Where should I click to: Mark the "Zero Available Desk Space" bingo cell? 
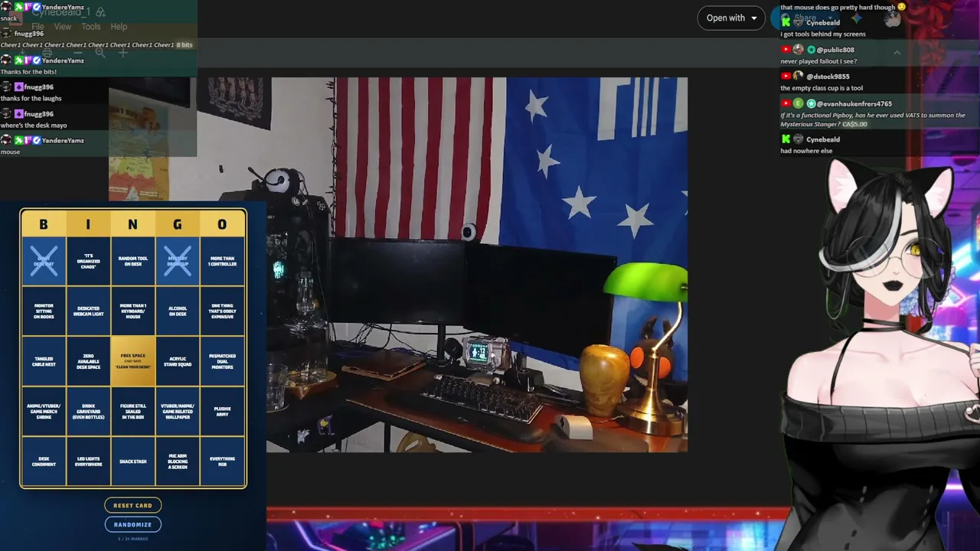(88, 360)
